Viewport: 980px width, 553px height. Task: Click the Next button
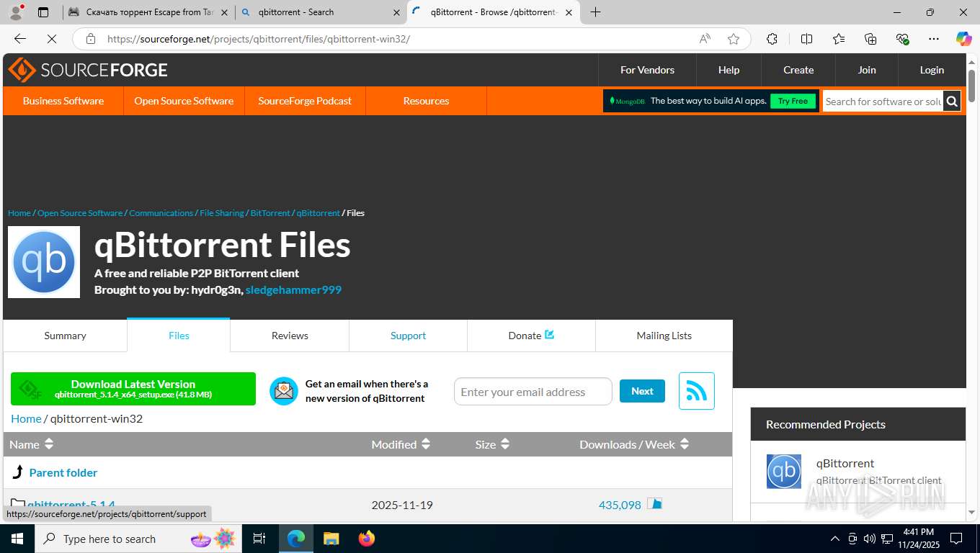point(642,391)
